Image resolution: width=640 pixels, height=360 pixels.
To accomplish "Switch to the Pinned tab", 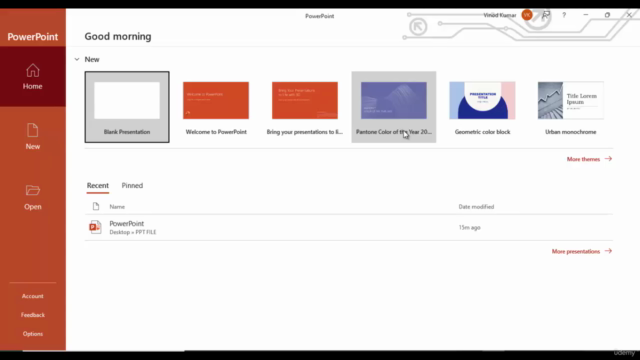I will 132,186.
